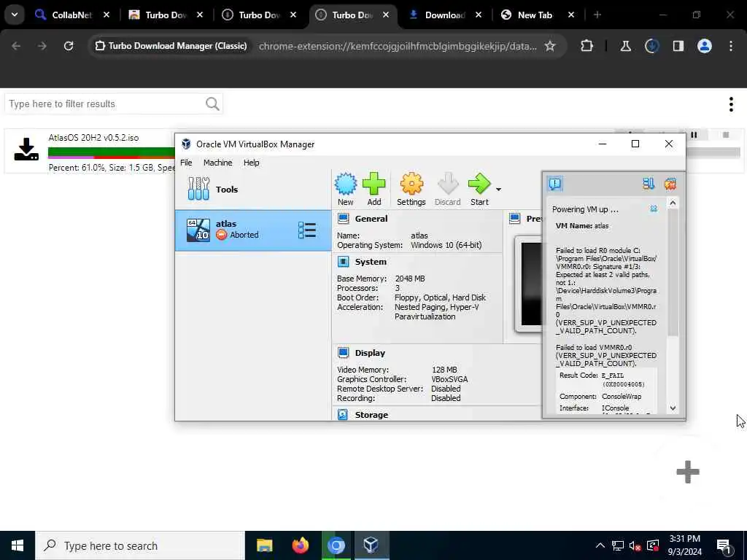Open a new browser tab with plus

click(597, 15)
